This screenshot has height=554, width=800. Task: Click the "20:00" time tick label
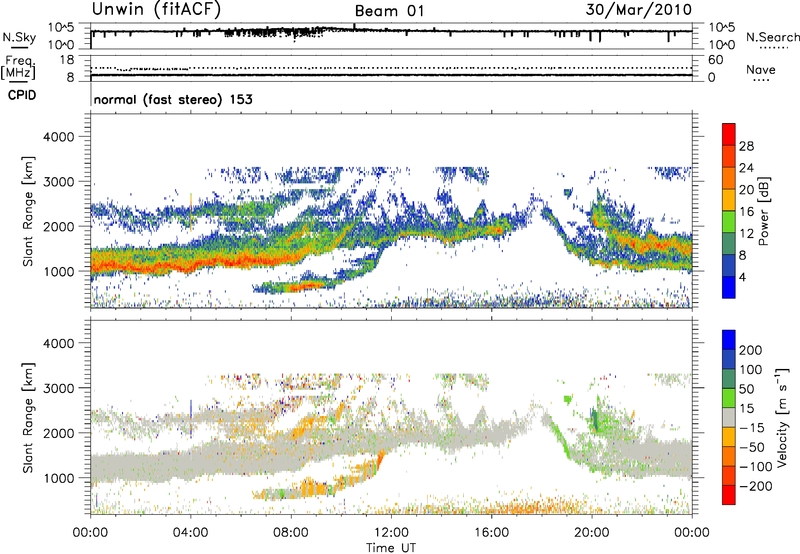click(592, 533)
